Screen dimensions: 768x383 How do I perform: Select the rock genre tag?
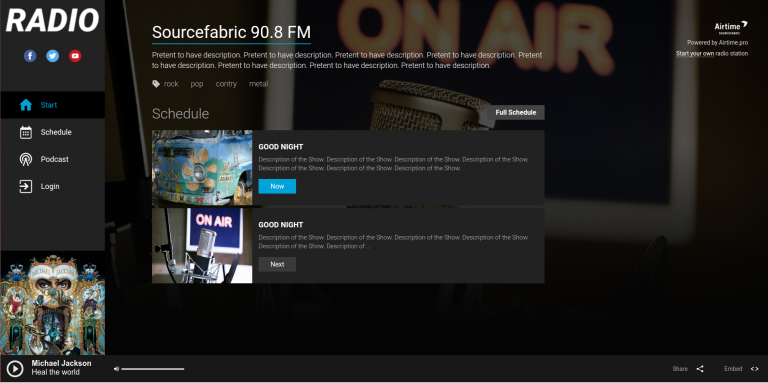pyautogui.click(x=171, y=84)
